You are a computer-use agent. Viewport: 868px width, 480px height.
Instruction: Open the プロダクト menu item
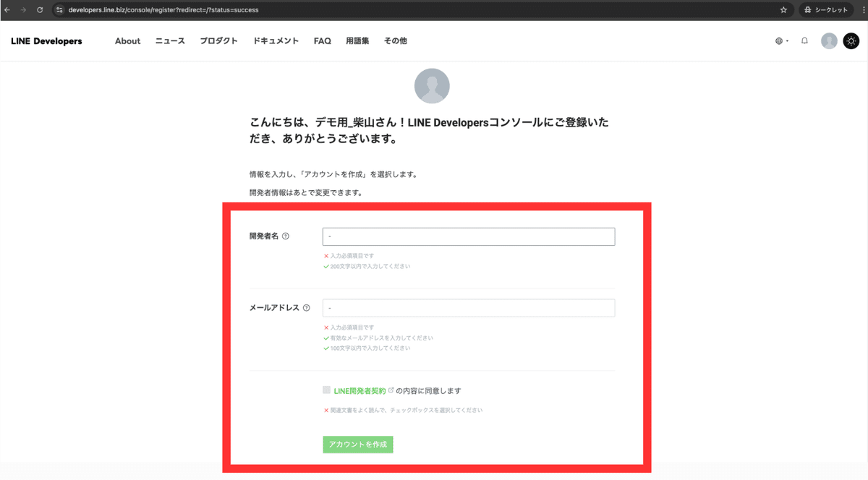(x=219, y=41)
